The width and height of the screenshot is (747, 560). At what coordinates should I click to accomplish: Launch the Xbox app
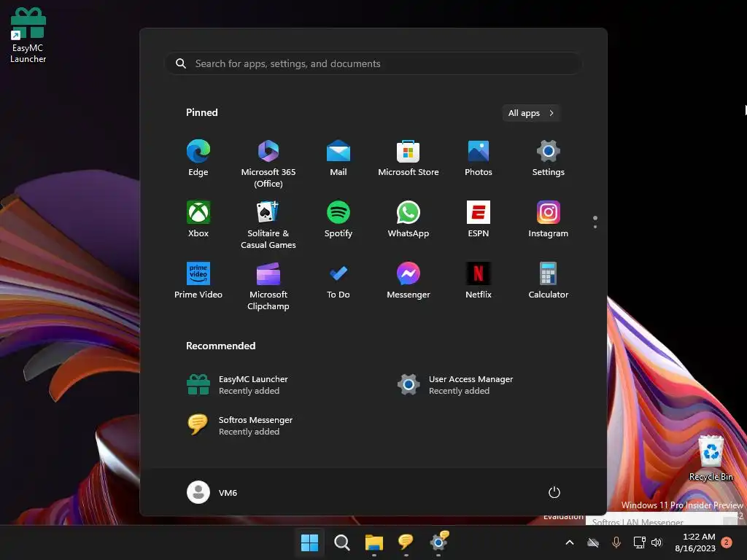coord(198,219)
